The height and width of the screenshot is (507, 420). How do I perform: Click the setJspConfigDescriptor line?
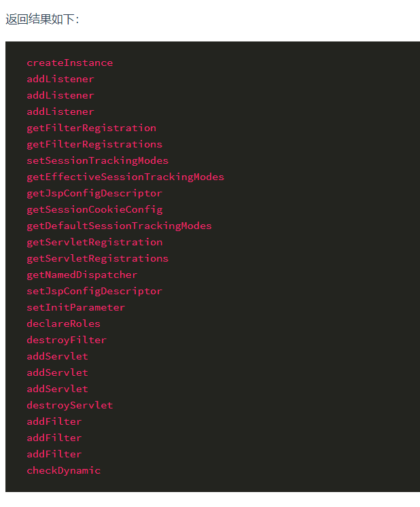(94, 292)
